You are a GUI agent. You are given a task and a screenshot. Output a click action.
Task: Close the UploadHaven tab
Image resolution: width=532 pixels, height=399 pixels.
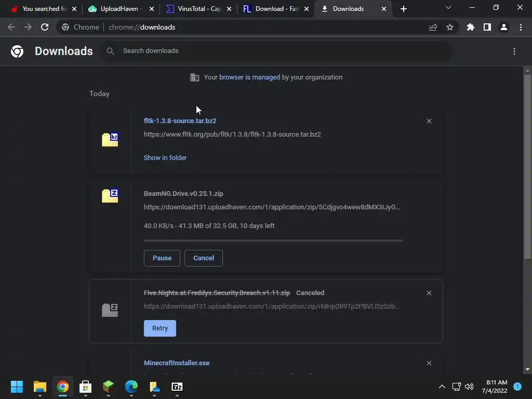152,9
